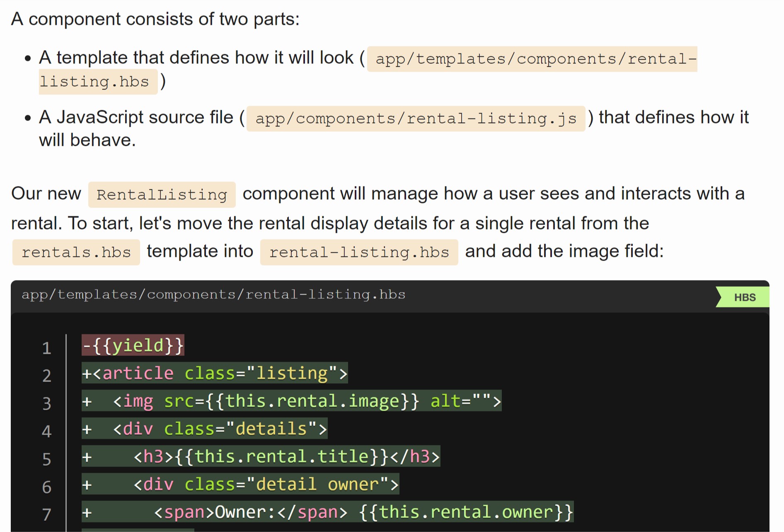Image resolution: width=784 pixels, height=532 pixels.
Task: Select the inline code rental-listing.hbs
Action: click(358, 251)
